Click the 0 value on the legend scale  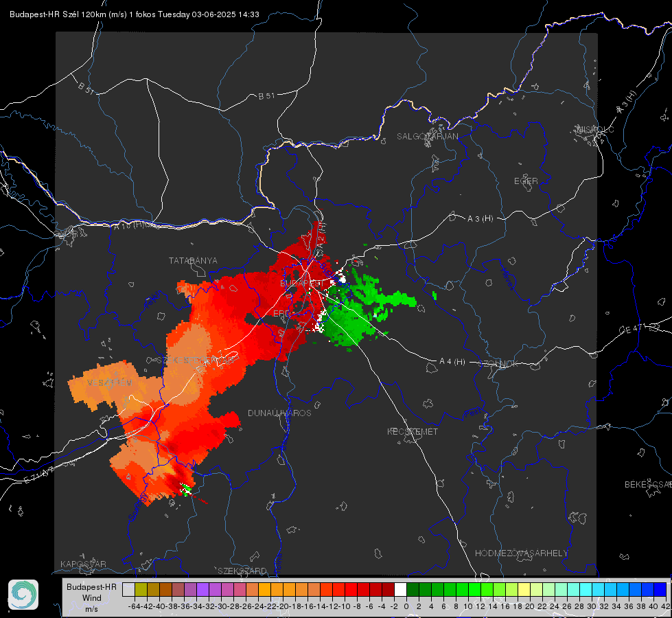point(406,606)
